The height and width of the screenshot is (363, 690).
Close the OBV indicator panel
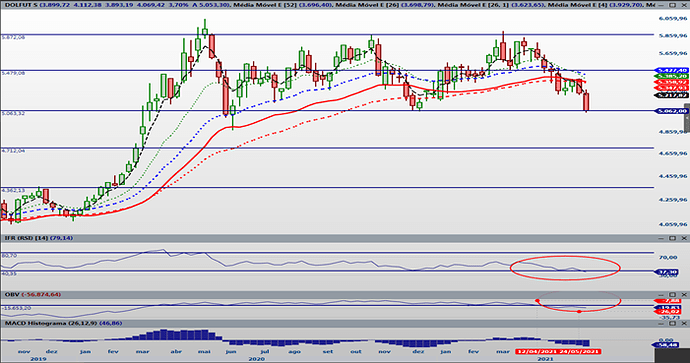coord(683,294)
